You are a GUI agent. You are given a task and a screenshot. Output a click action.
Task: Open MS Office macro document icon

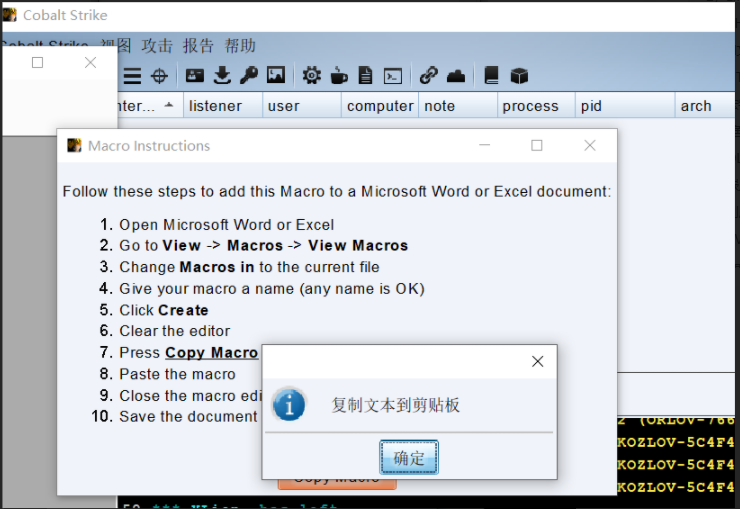point(365,75)
